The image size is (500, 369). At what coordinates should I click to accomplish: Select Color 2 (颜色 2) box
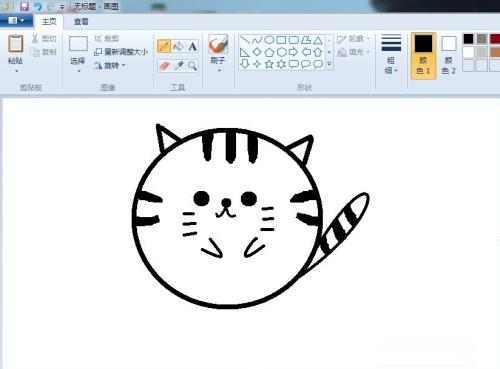click(x=449, y=56)
